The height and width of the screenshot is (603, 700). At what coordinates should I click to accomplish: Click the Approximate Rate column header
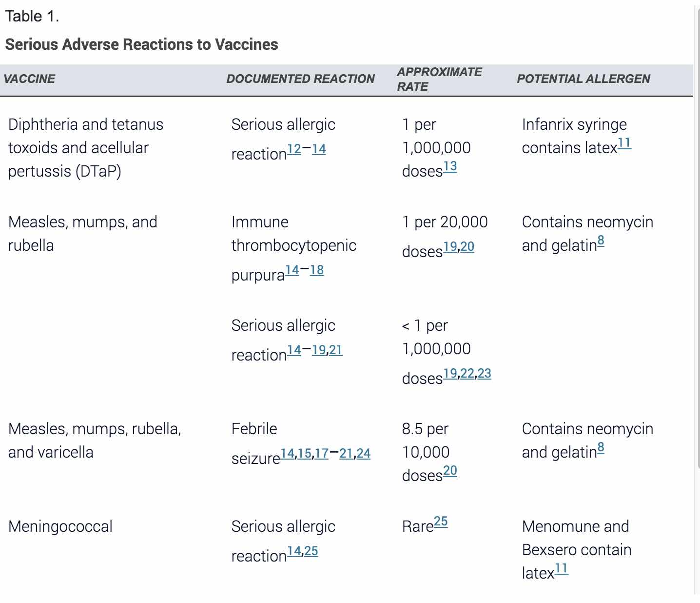(439, 79)
